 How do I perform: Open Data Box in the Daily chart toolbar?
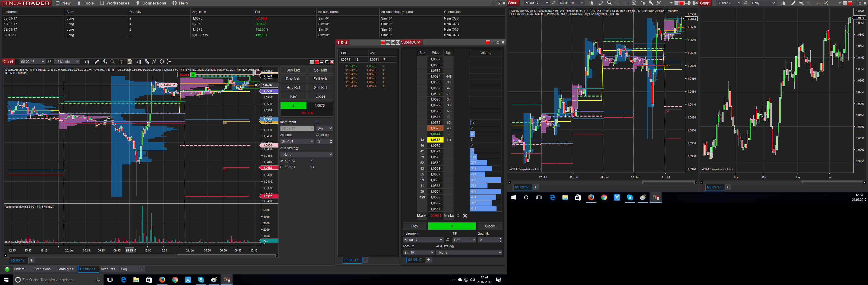[x=826, y=3]
